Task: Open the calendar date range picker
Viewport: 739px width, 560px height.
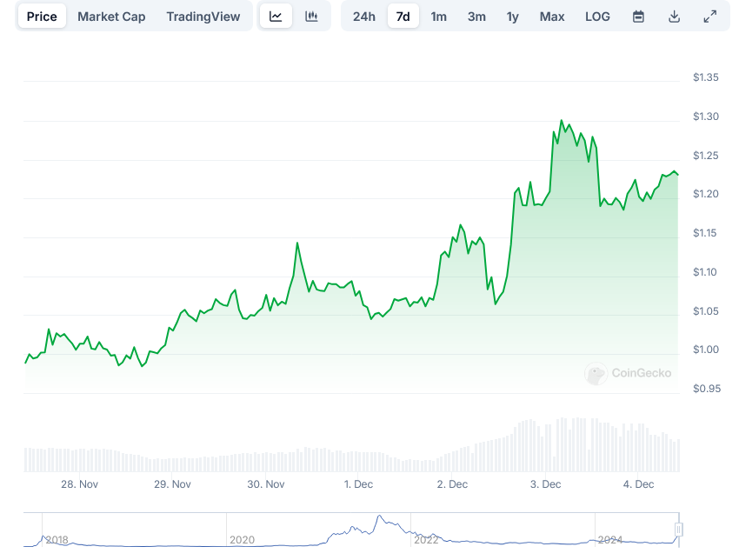Action: (x=638, y=17)
